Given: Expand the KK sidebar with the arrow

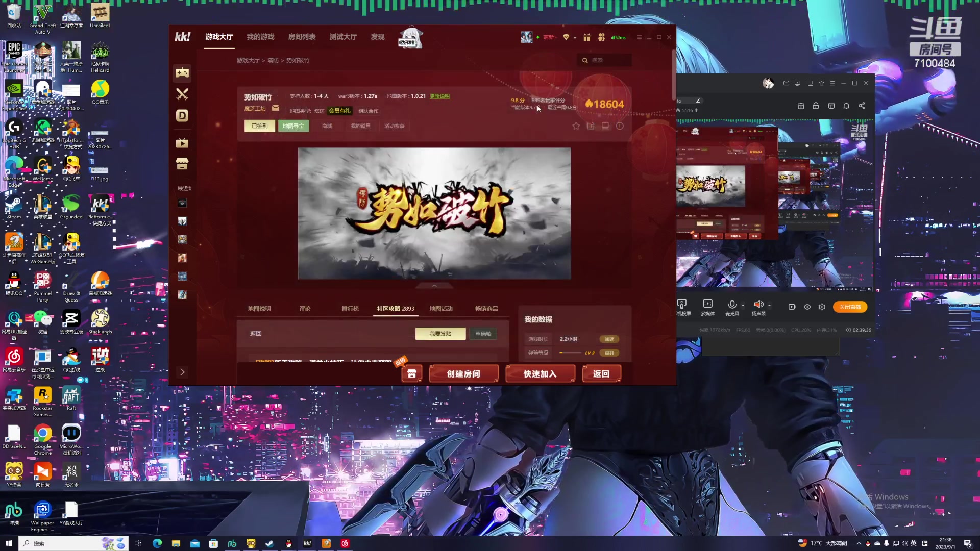Looking at the screenshot, I should pyautogui.click(x=182, y=372).
